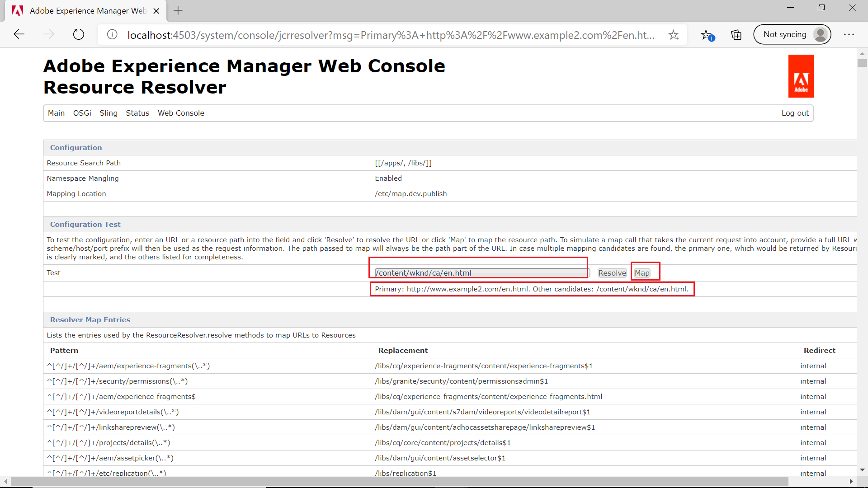The width and height of the screenshot is (868, 488).
Task: Click the browser extensions icon toolbar
Action: (x=736, y=34)
